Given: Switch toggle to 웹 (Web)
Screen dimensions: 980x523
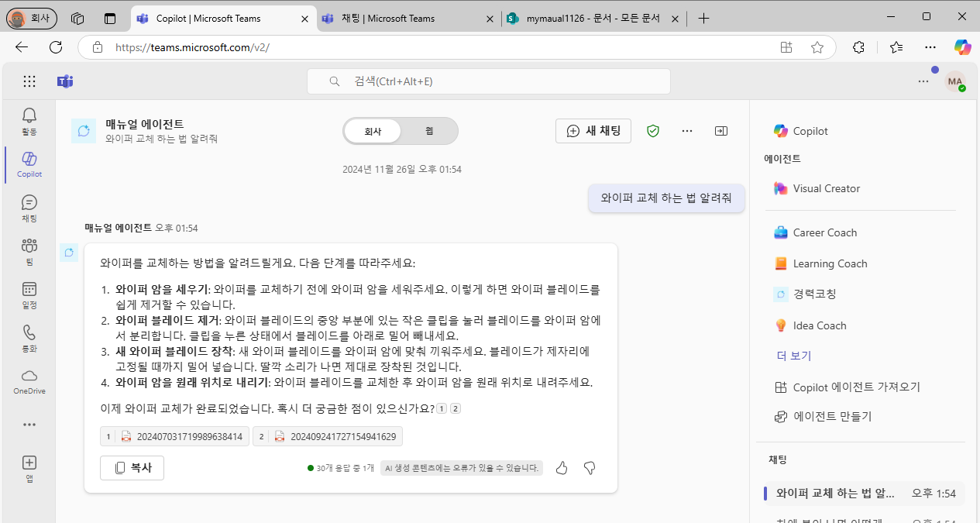Looking at the screenshot, I should [x=429, y=131].
